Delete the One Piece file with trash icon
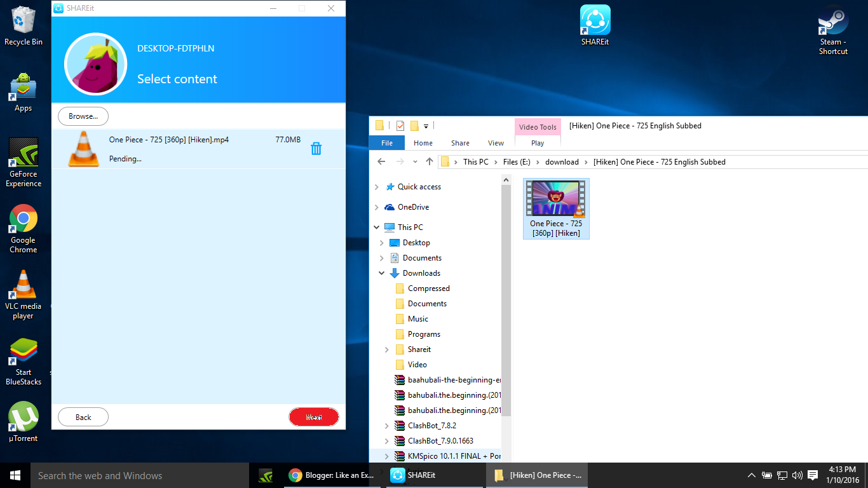 click(x=316, y=149)
